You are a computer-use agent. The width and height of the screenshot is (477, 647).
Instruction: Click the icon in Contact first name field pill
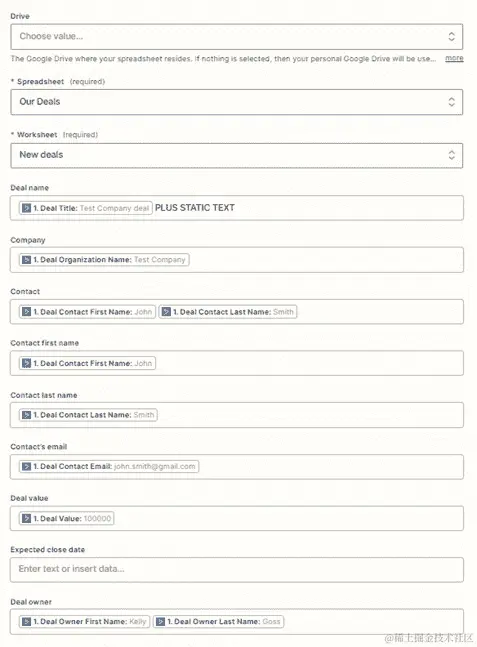tap(26, 363)
